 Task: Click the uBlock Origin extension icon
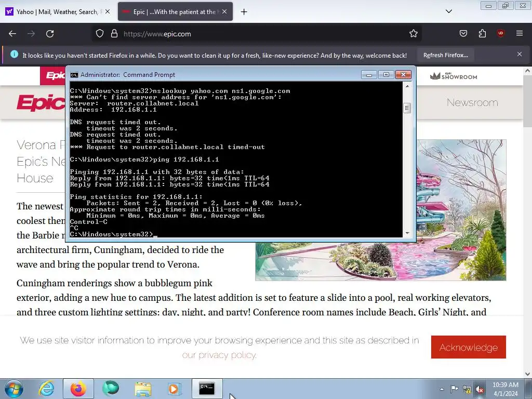(x=500, y=33)
